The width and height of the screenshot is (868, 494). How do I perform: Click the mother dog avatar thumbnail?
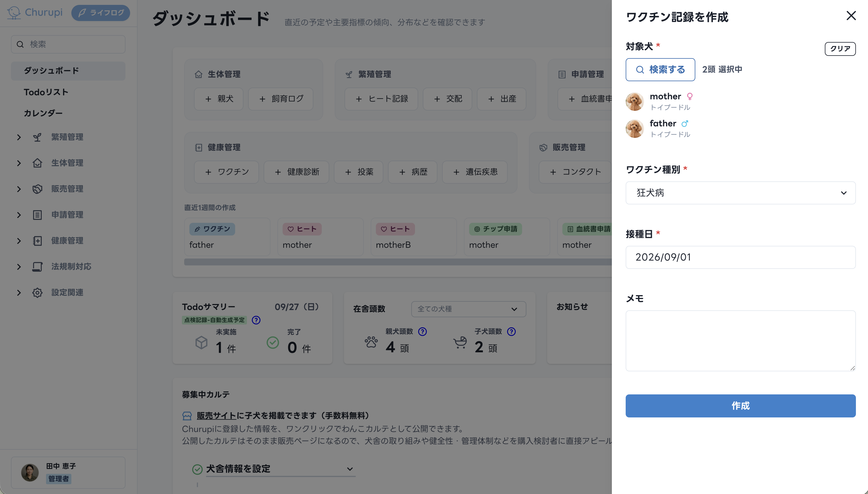[634, 101]
